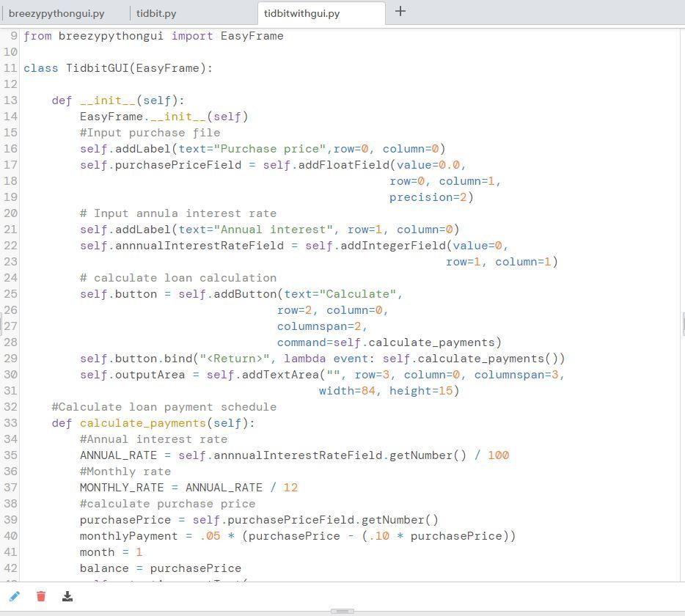Click 'purchasePriceField.getNumber()' on line 39
Image resolution: width=685 pixels, height=616 pixels.
[x=333, y=520]
